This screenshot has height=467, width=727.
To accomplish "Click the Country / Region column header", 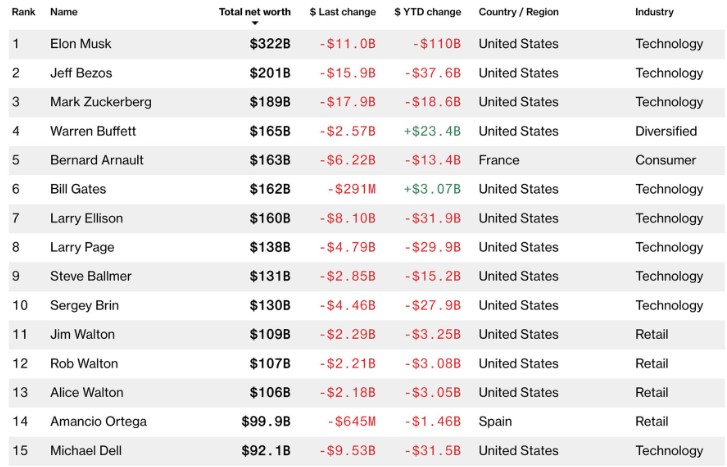I will click(x=518, y=12).
